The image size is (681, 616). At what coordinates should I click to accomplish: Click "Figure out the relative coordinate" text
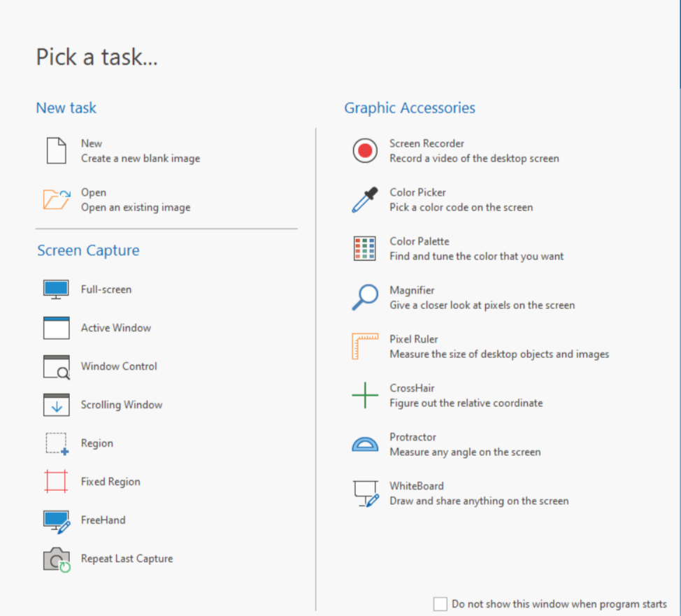466,403
